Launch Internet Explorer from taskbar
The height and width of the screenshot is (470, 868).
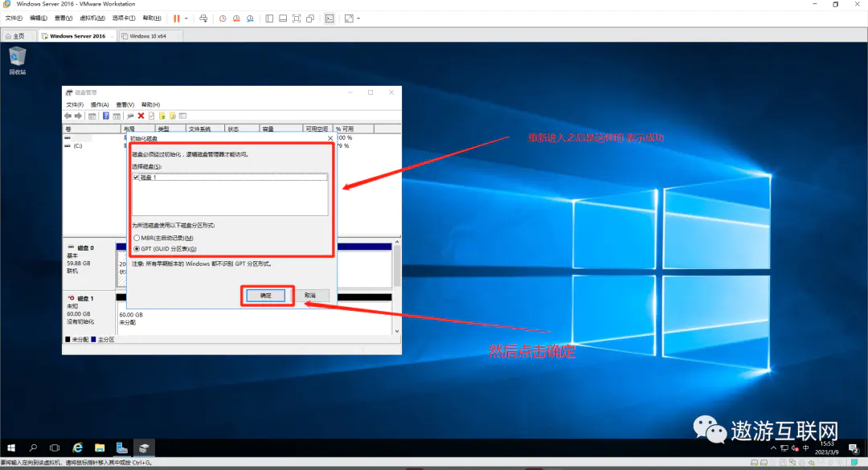77,448
